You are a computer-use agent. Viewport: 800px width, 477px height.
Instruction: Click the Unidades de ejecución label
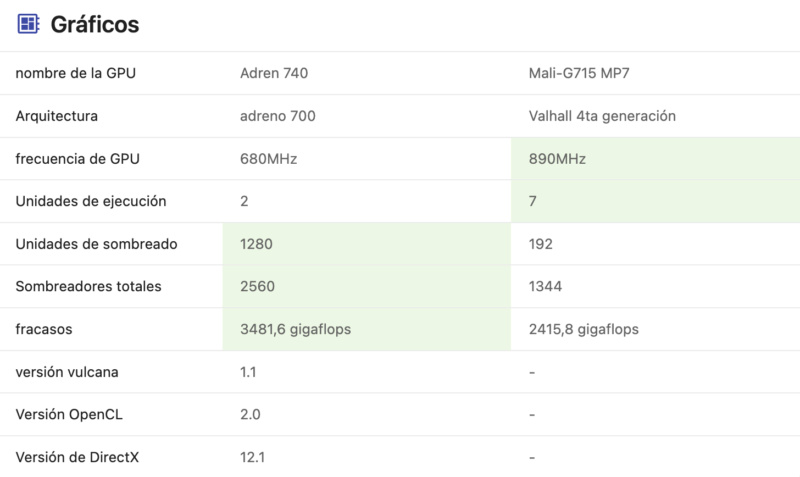click(x=91, y=201)
